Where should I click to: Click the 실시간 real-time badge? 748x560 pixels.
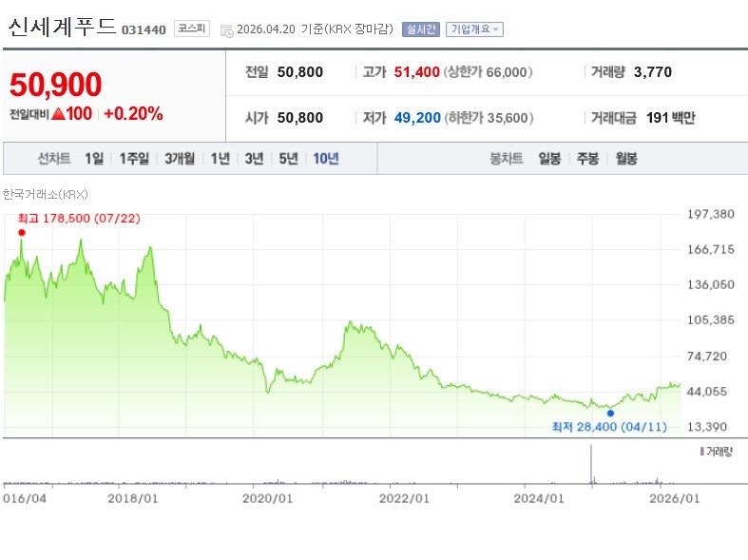[420, 29]
